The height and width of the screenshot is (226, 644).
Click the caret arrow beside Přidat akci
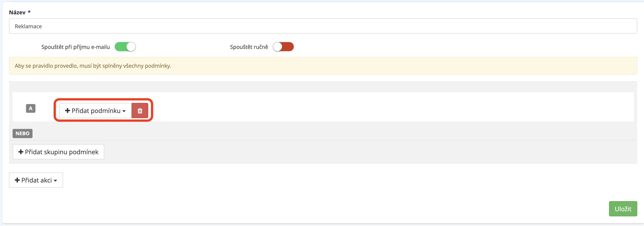pos(55,181)
